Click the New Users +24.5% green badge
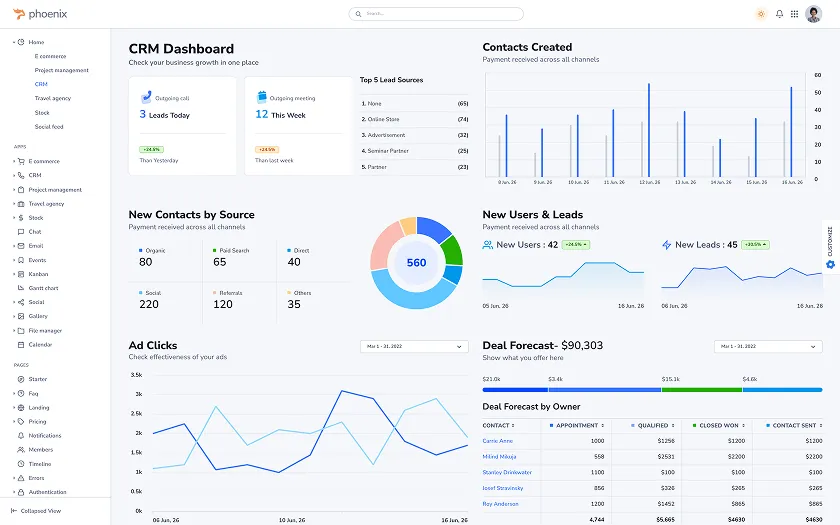 575,245
